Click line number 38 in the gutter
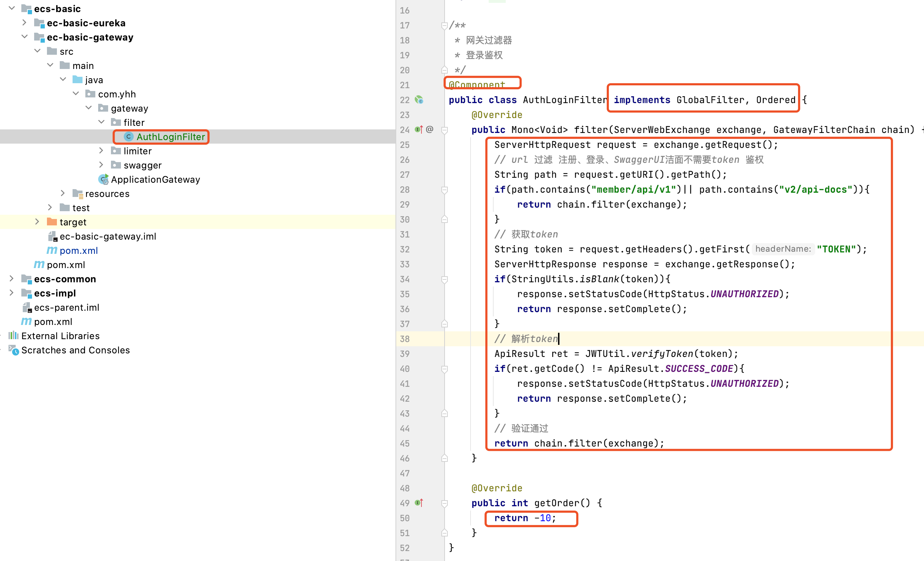The image size is (924, 561). 404,339
